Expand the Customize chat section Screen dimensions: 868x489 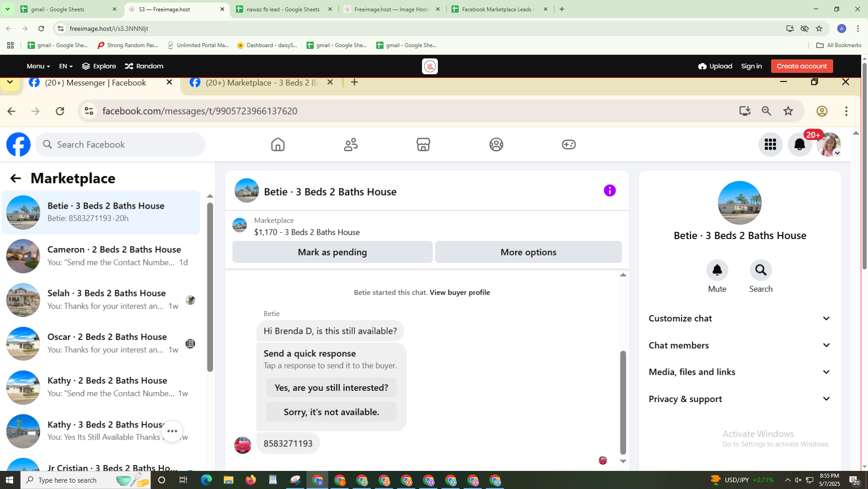click(740, 318)
